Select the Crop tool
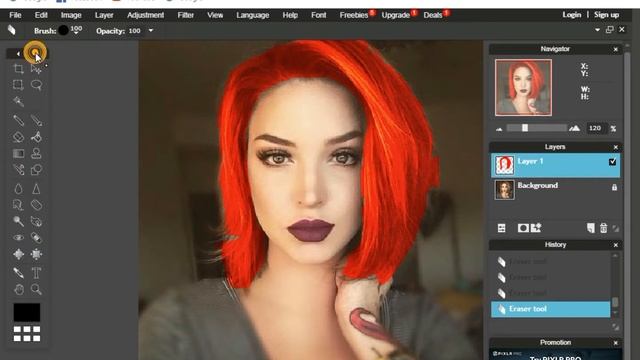This screenshot has width=640, height=360. pyautogui.click(x=18, y=69)
